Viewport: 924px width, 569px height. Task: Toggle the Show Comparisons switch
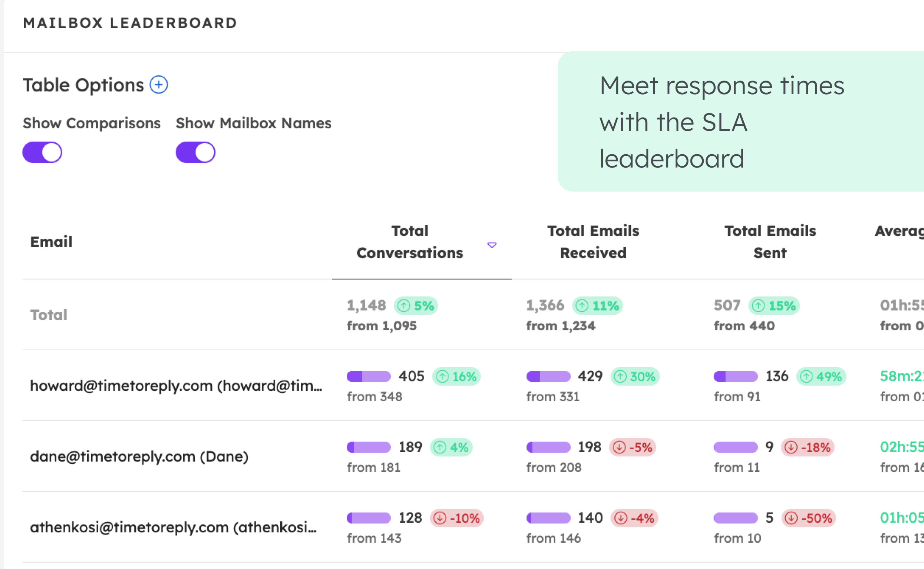[x=42, y=152]
